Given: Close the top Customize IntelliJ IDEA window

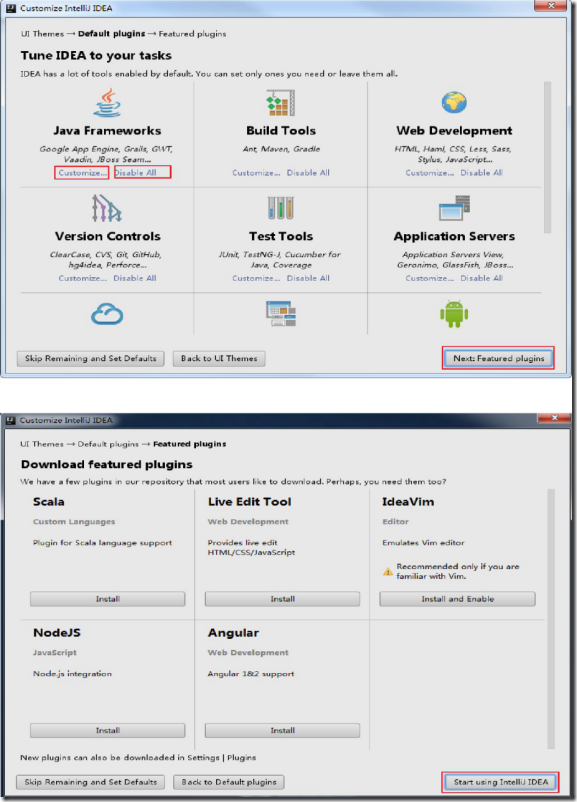Looking at the screenshot, I should pyautogui.click(x=551, y=6).
